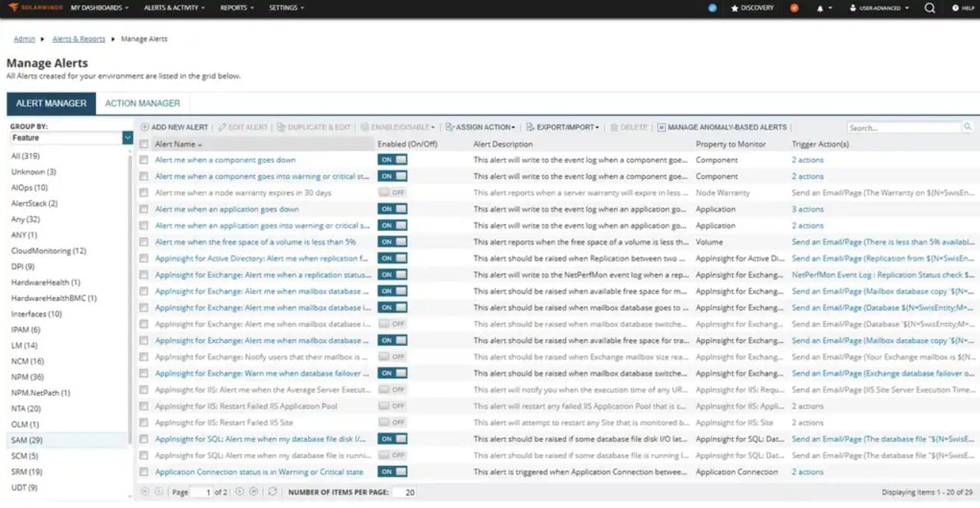
Task: Open the Group By Feature dropdown
Action: (127, 137)
